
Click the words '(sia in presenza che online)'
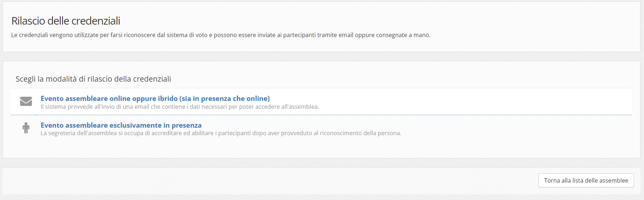224,99
